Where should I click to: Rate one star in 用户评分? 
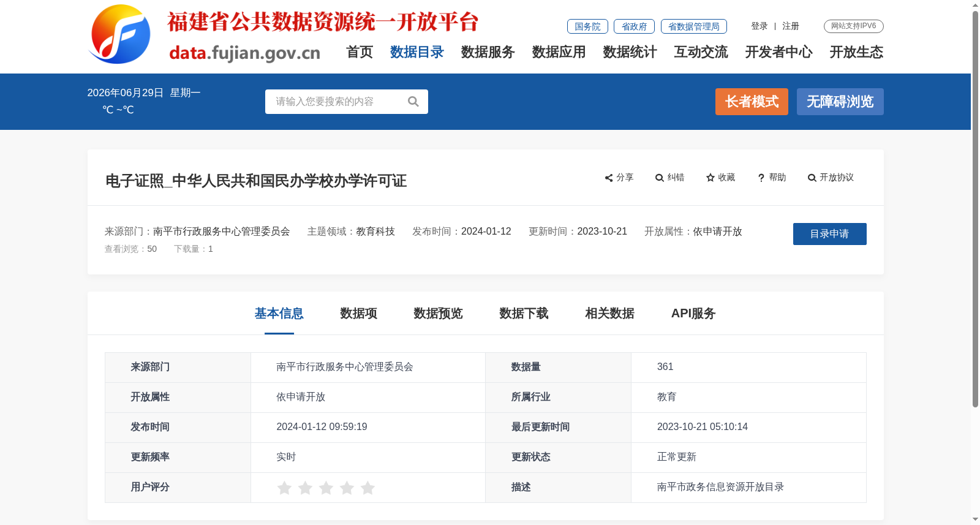(x=284, y=488)
